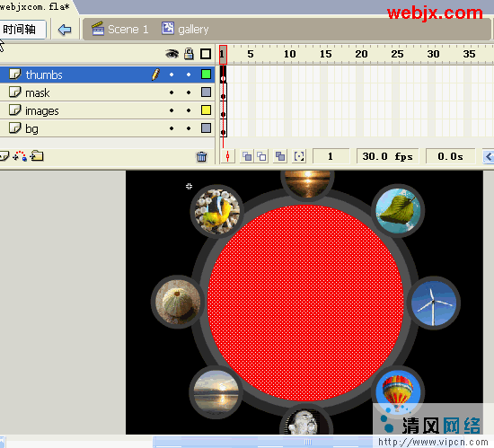Click the back arrow to parent scene
This screenshot has height=448, width=494.
point(65,30)
